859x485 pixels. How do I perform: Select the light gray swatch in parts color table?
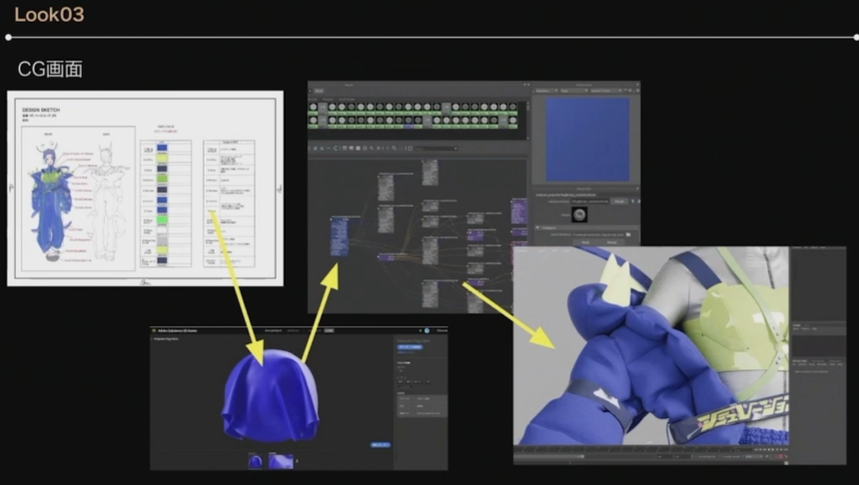162,241
